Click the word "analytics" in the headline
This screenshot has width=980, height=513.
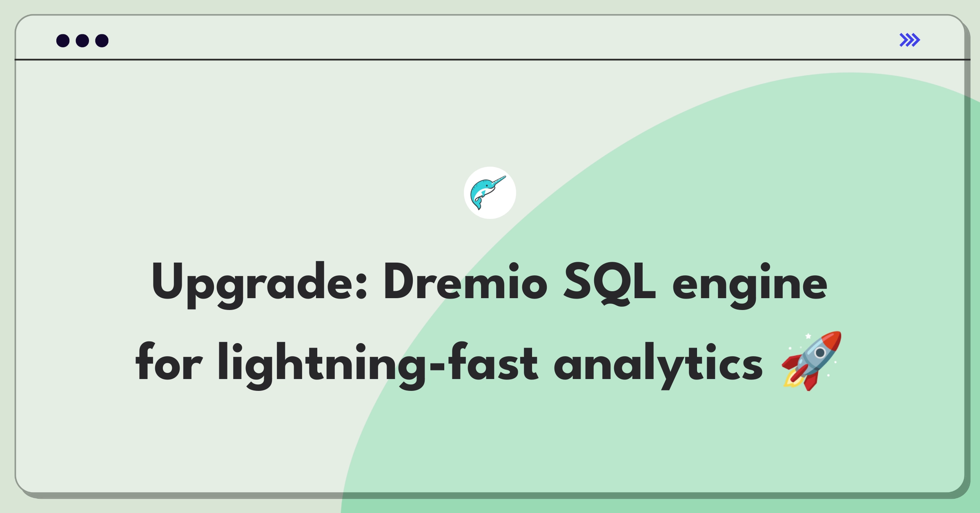[658, 365]
